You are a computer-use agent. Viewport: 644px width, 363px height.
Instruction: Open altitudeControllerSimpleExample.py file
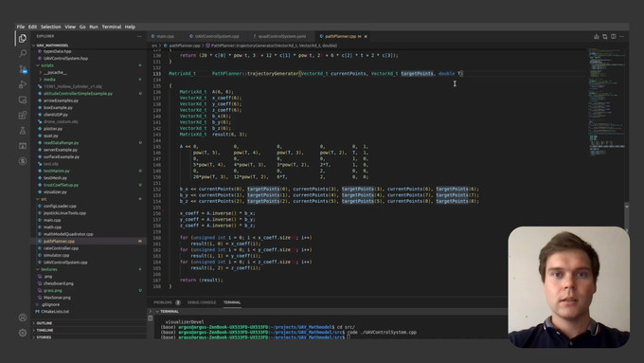point(78,94)
